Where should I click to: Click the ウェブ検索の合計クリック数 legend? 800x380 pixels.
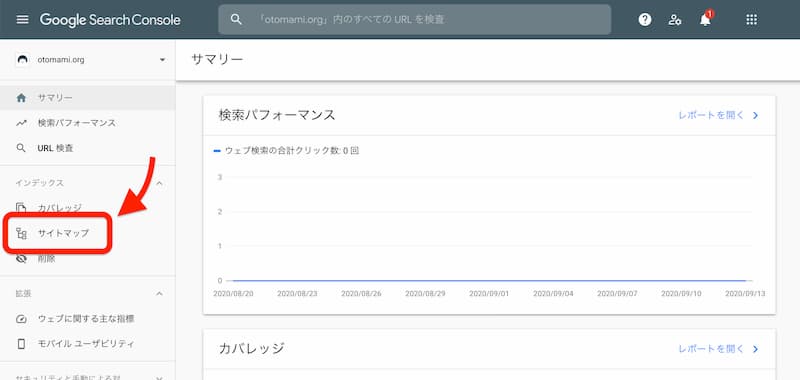click(x=286, y=150)
